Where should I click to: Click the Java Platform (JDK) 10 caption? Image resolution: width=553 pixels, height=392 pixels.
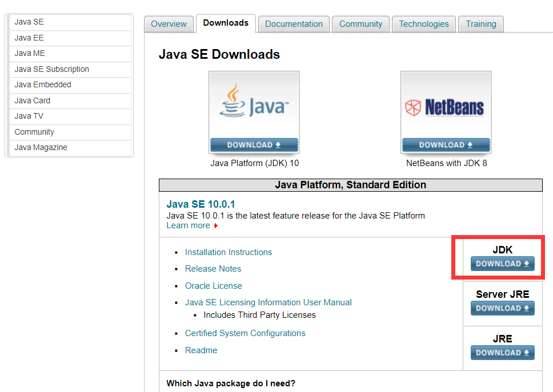tap(255, 163)
